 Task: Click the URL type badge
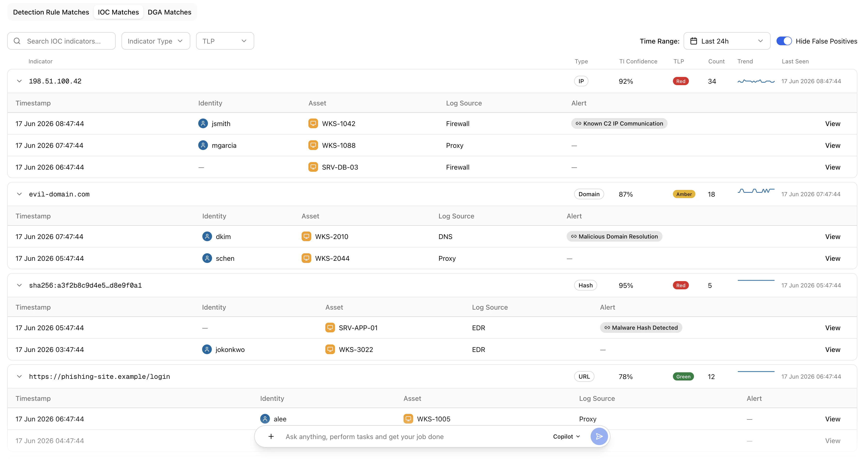[x=584, y=376]
